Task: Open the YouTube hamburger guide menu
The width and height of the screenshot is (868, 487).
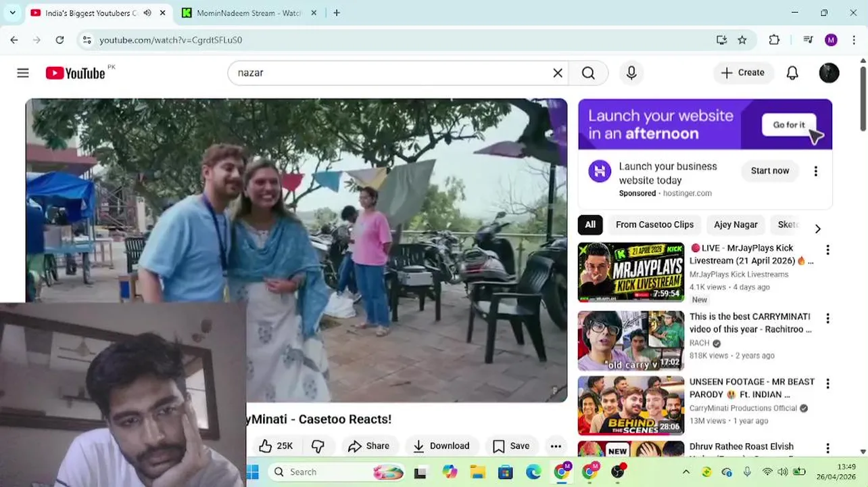Action: coord(23,73)
